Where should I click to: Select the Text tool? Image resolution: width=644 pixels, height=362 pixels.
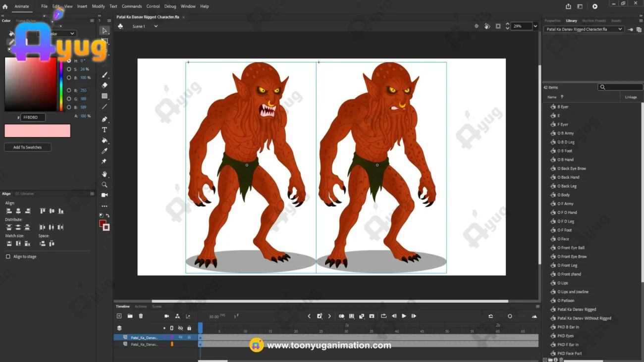click(105, 130)
